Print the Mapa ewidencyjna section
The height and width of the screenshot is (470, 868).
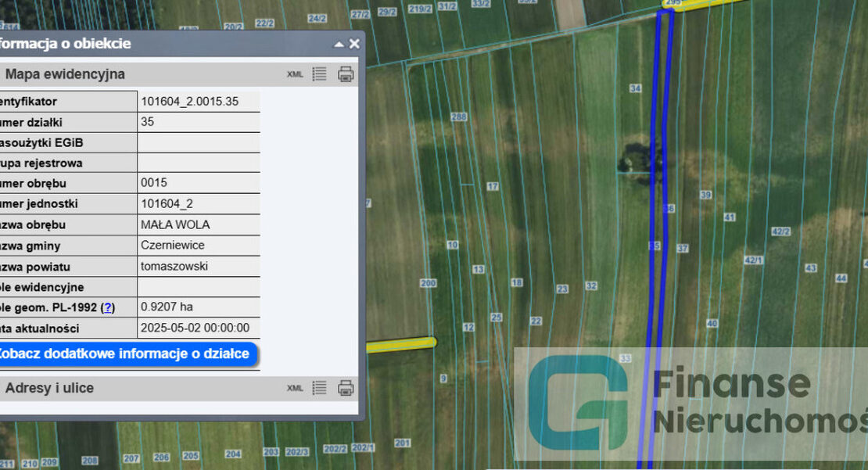(346, 74)
